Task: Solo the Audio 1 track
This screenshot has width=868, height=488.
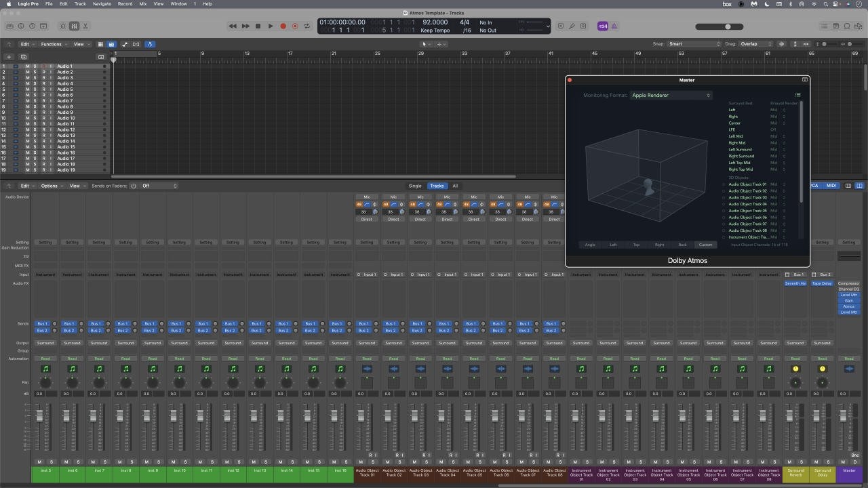Action: coord(35,66)
